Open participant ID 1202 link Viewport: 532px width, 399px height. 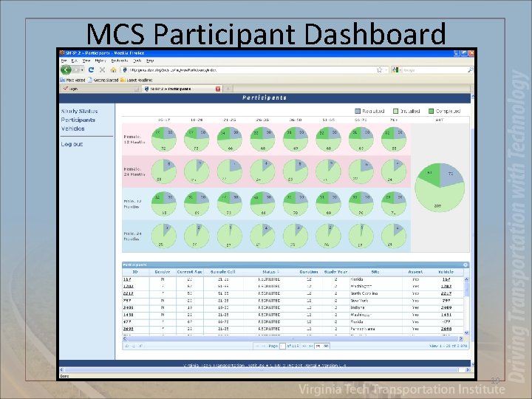(x=128, y=287)
